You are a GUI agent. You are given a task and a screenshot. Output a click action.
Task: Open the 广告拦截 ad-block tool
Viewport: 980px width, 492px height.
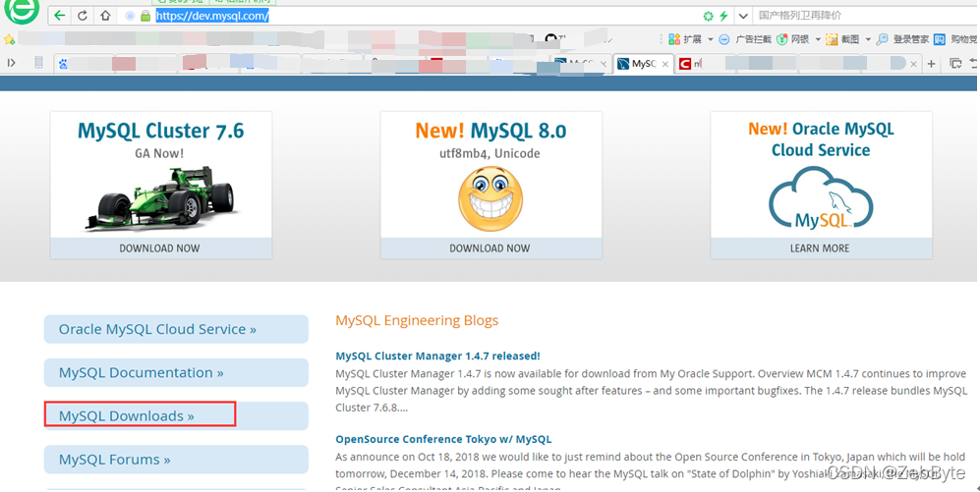tap(745, 39)
